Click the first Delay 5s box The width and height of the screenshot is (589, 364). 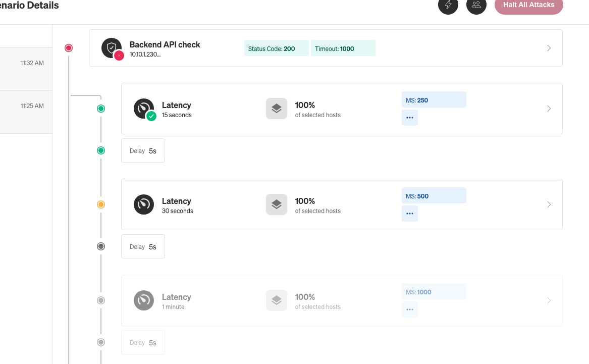tap(143, 151)
